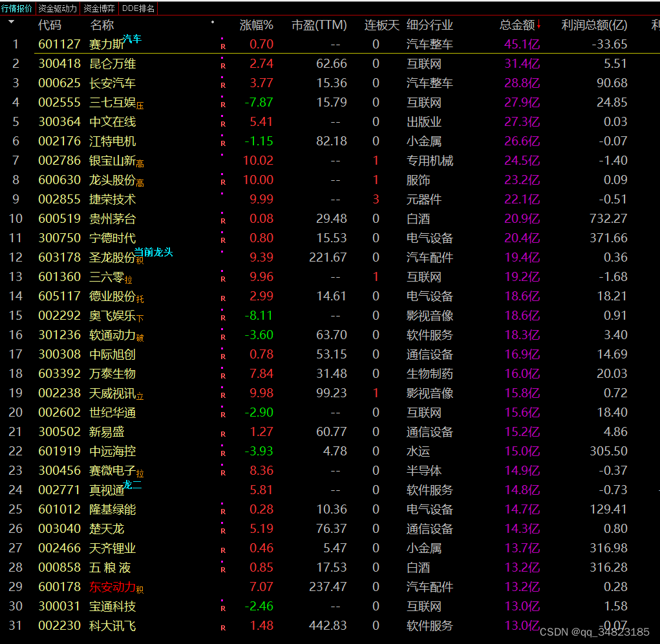Sort by 市盈(TTM) column header
Screen dimensions: 660x644
(x=319, y=25)
